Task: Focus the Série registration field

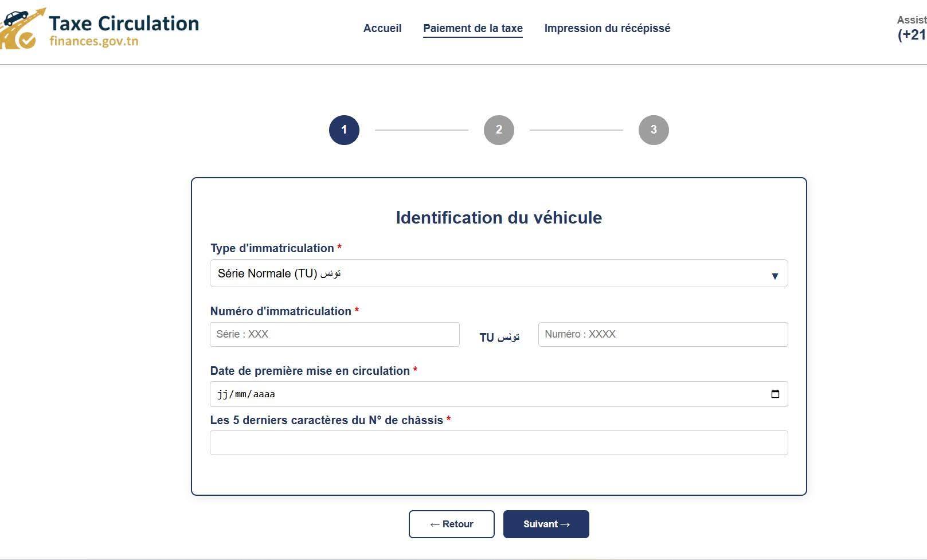Action: pos(334,334)
